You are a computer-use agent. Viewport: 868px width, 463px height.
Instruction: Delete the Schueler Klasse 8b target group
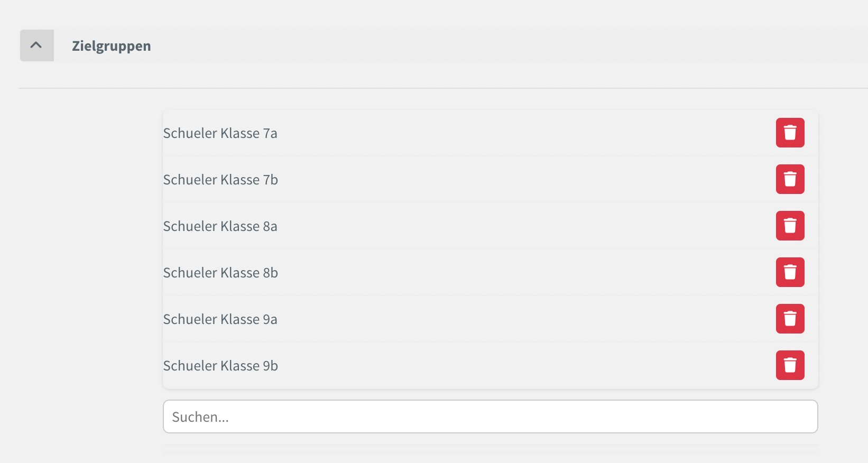[790, 272]
